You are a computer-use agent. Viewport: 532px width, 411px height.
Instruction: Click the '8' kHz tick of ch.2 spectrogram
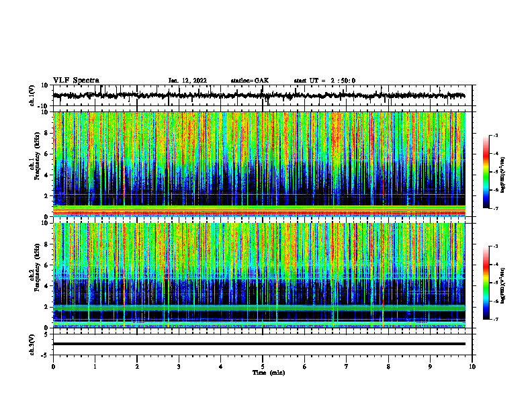47,244
